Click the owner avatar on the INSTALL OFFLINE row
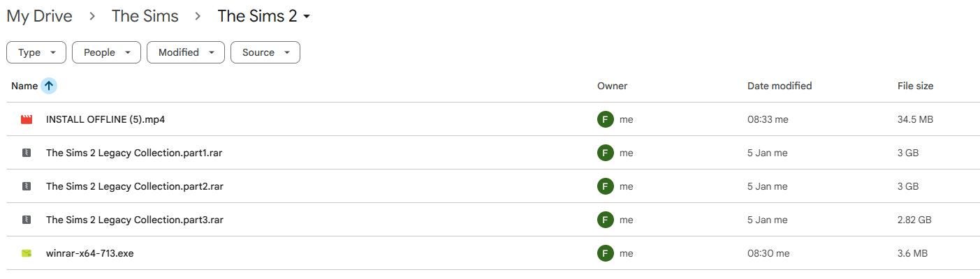The height and width of the screenshot is (279, 980). (605, 119)
